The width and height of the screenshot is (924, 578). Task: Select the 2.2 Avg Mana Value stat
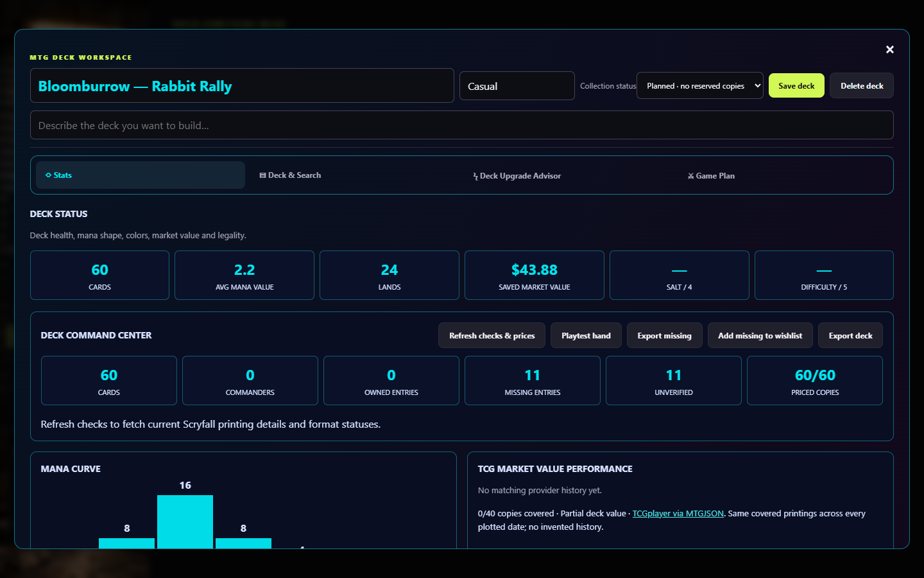click(244, 276)
